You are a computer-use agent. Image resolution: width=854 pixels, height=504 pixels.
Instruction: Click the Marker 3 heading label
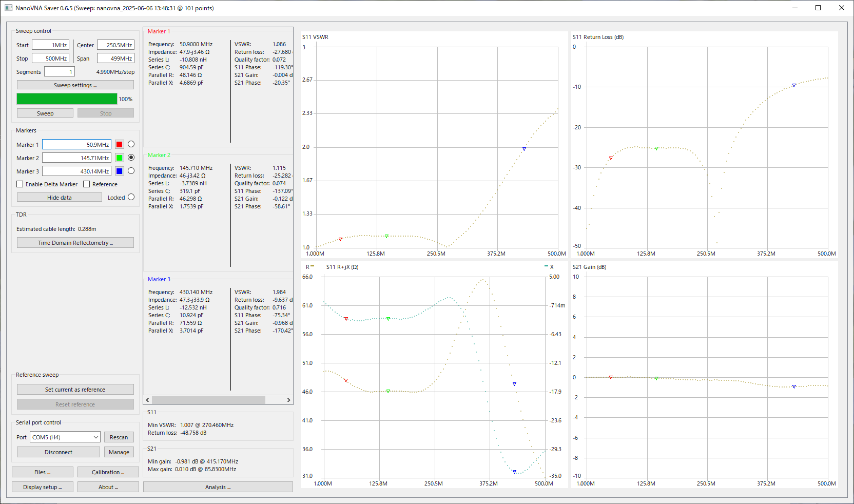point(159,279)
